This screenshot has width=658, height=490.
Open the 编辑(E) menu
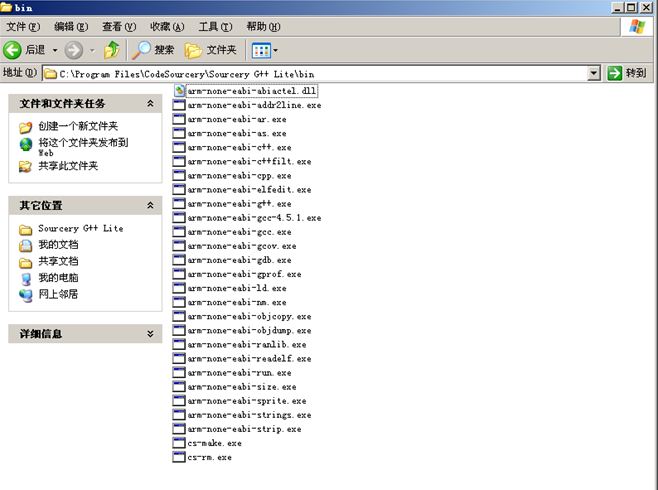tap(71, 27)
